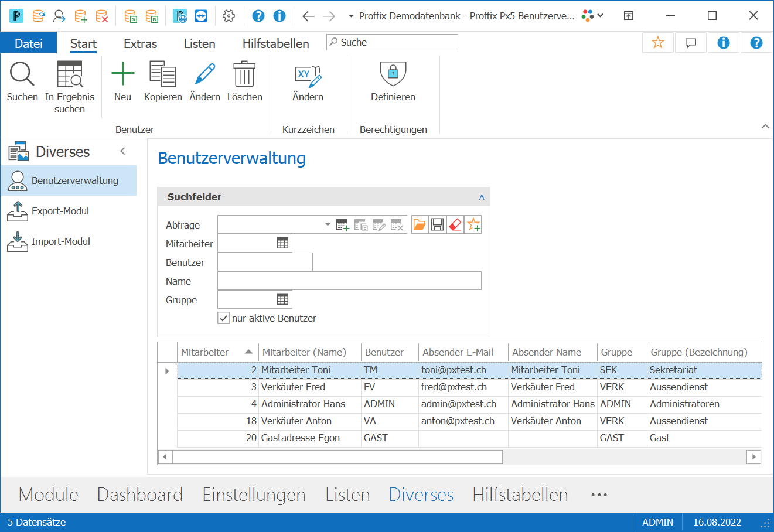Create a new user with the Neu icon
Image resolution: width=774 pixels, height=532 pixels.
point(122,74)
